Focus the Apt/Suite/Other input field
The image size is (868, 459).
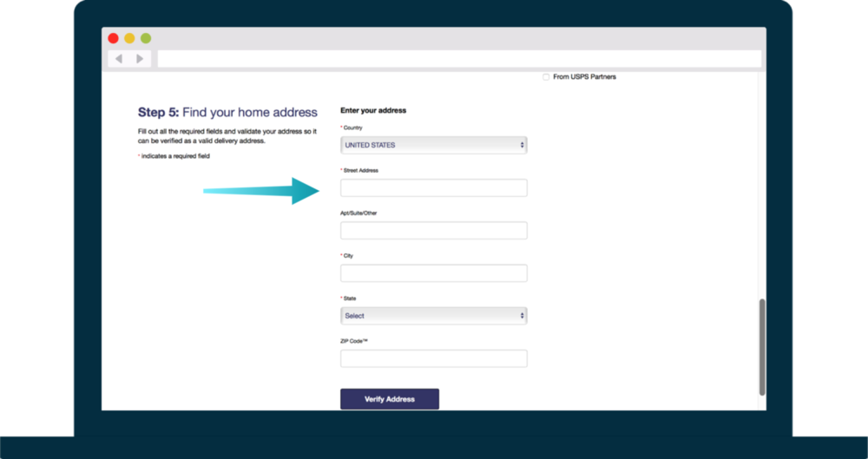pyautogui.click(x=433, y=230)
